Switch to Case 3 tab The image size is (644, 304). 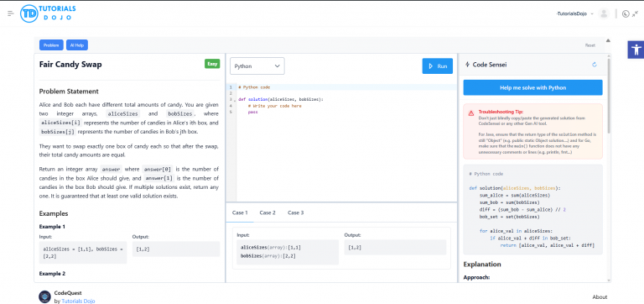(x=296, y=212)
